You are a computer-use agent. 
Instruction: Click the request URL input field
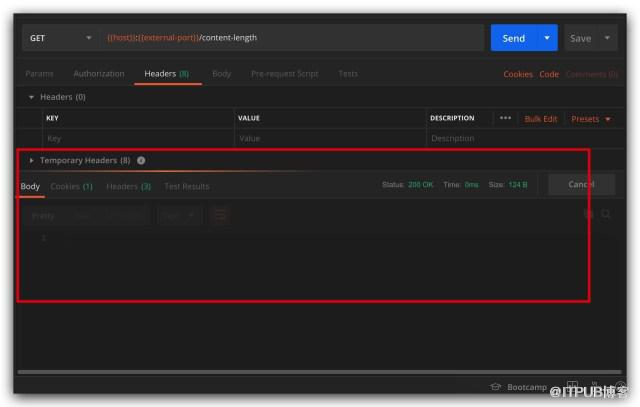(291, 38)
